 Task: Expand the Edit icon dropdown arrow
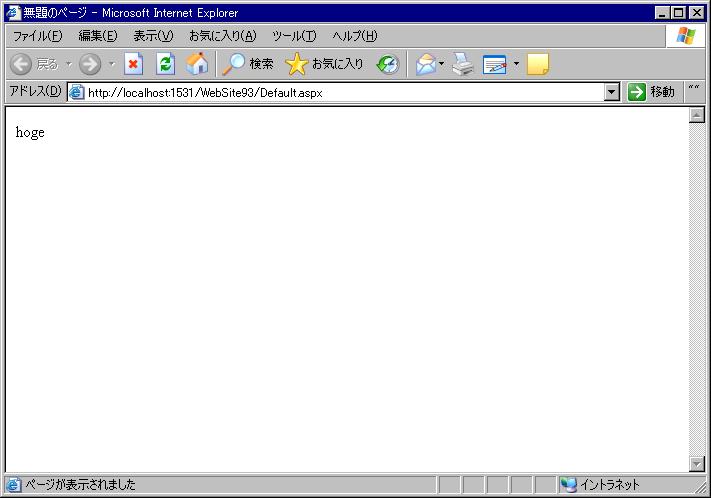pyautogui.click(x=516, y=64)
